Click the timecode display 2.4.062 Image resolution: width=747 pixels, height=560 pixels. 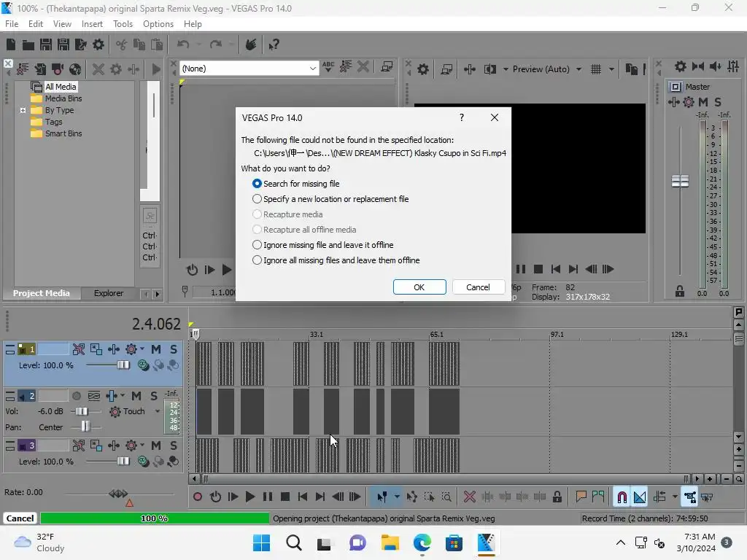(x=156, y=324)
